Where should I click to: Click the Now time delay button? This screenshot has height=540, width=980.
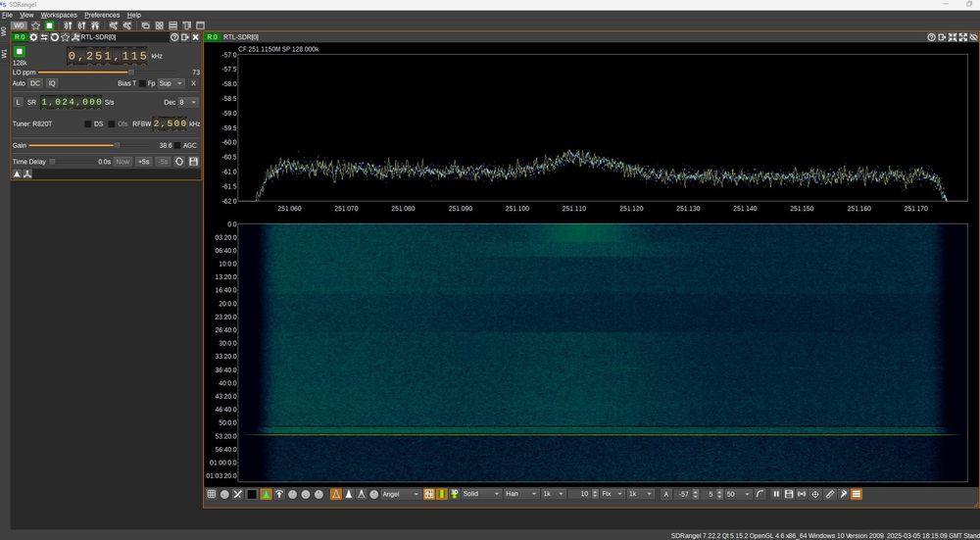click(x=122, y=162)
